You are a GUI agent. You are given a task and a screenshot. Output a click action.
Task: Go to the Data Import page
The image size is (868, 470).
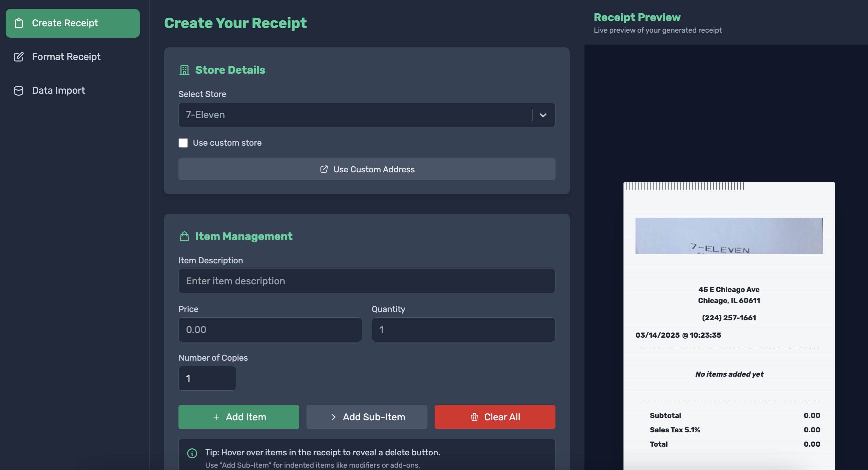(x=73, y=91)
